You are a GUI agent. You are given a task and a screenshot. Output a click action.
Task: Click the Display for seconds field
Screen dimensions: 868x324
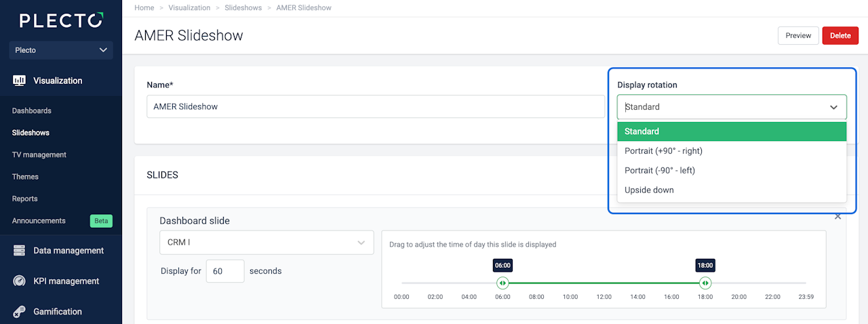[224, 271]
